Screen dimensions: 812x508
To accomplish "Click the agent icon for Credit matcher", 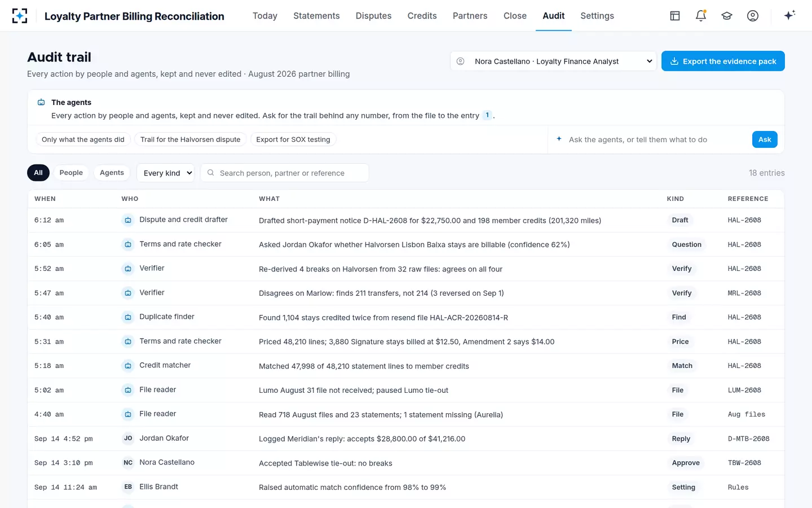I will click(x=128, y=366).
